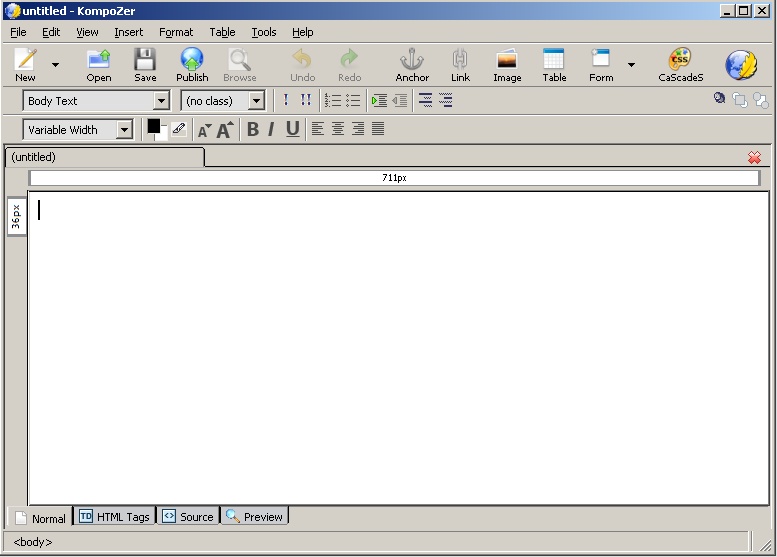The height and width of the screenshot is (557, 777).
Task: Toggle bold formatting
Action: point(252,129)
